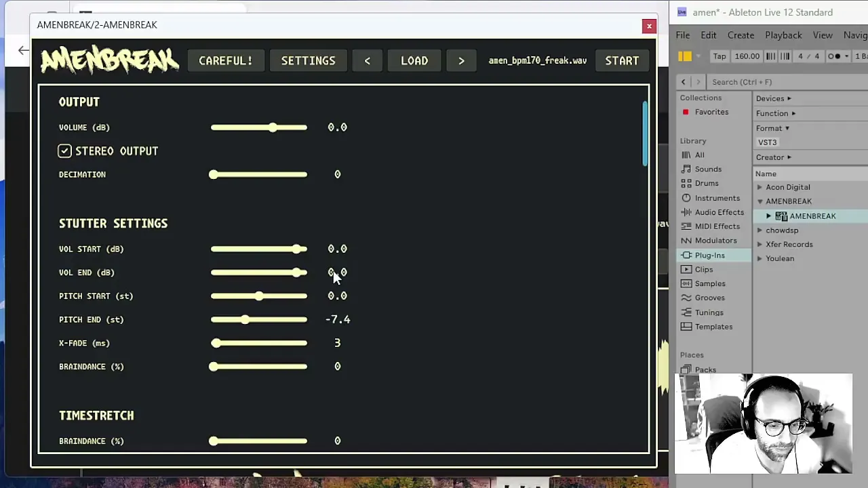Open the Playback menu in Ableton
Image resolution: width=868 pixels, height=488 pixels.
[783, 35]
